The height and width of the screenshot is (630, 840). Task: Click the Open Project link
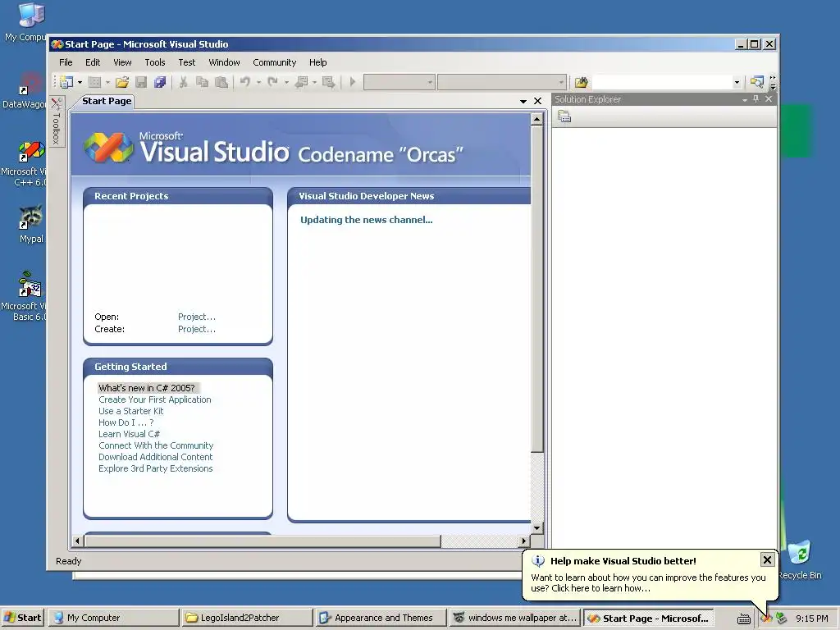[x=197, y=317]
